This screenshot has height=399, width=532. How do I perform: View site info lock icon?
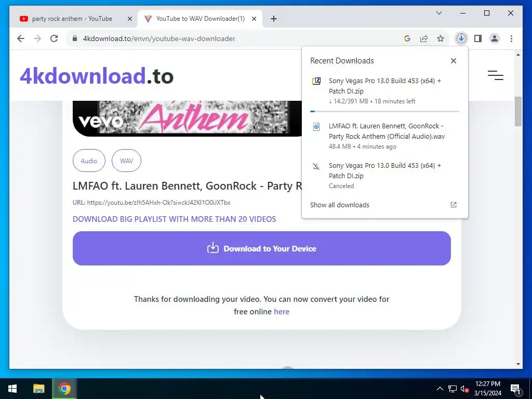point(75,38)
